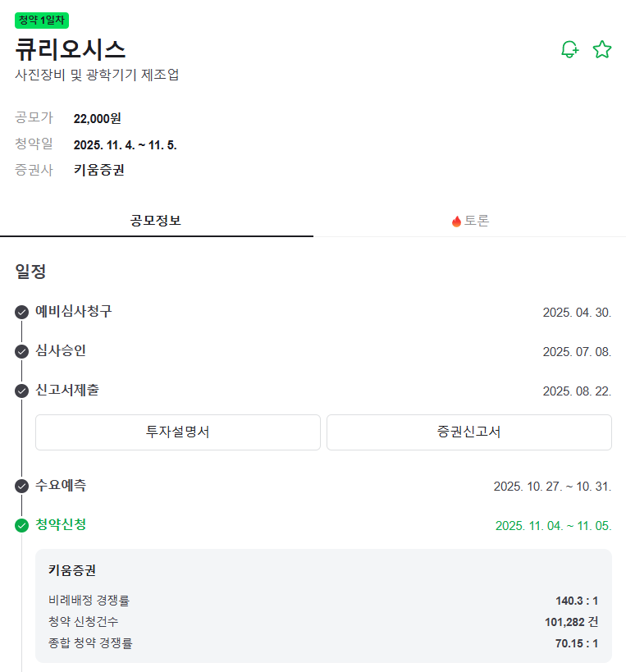Screen dimensions: 626x672
Task: Open the 토론 tab
Action: click(x=470, y=221)
